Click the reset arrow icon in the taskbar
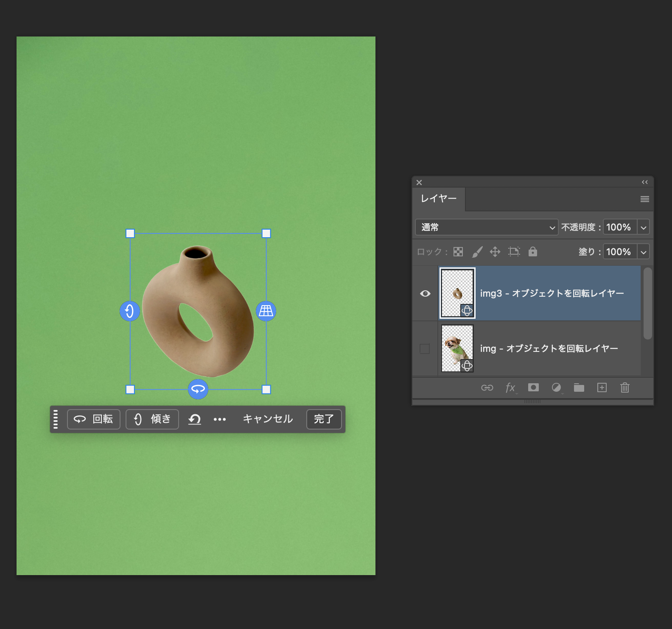This screenshot has width=672, height=629. (x=195, y=419)
